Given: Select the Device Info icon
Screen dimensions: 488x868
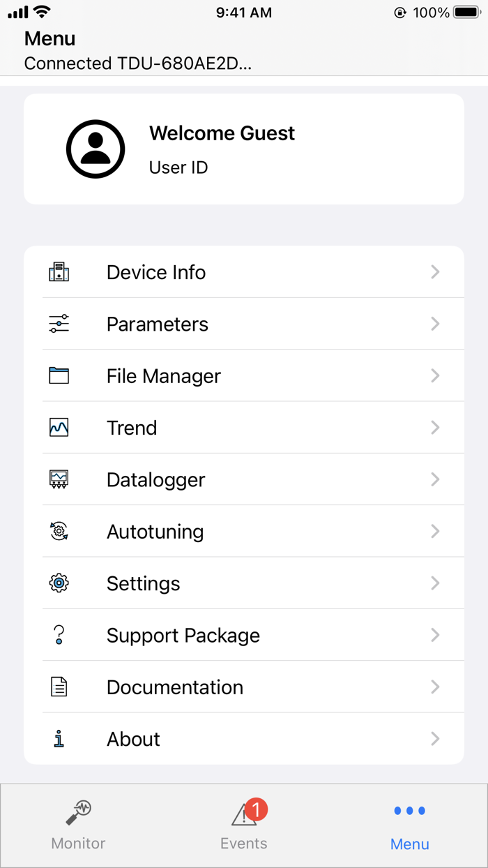Looking at the screenshot, I should coord(59,271).
